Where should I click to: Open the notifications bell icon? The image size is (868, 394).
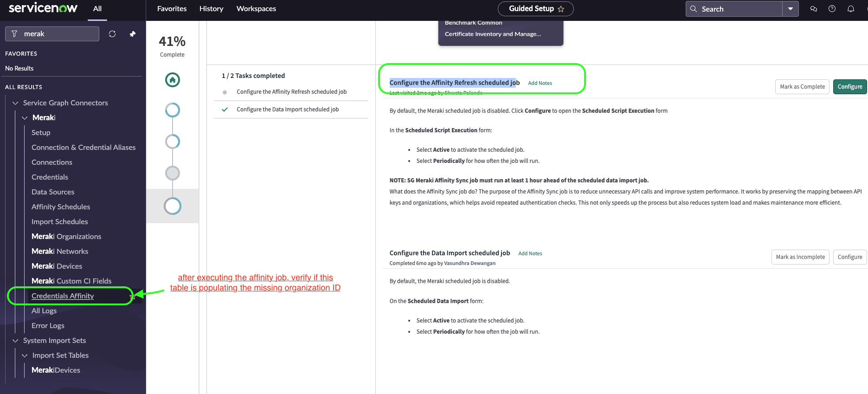coord(850,9)
